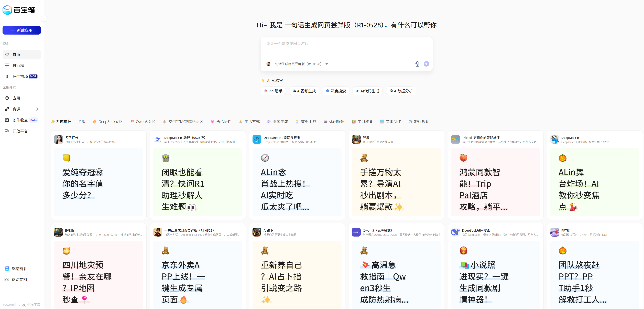Click the DeepSeek R1助理 whale icon
Image resolution: width=644 pixels, height=309 pixels.
pos(158,140)
